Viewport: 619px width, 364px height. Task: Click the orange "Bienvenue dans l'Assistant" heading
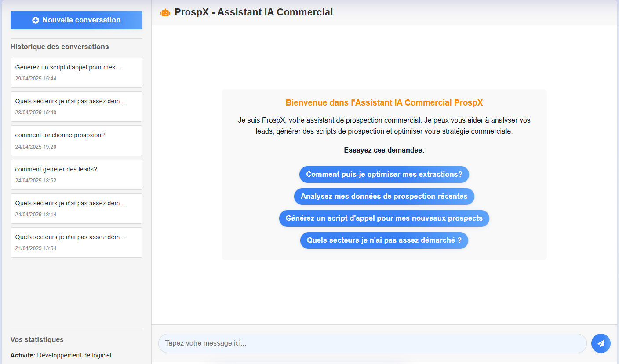pos(384,103)
